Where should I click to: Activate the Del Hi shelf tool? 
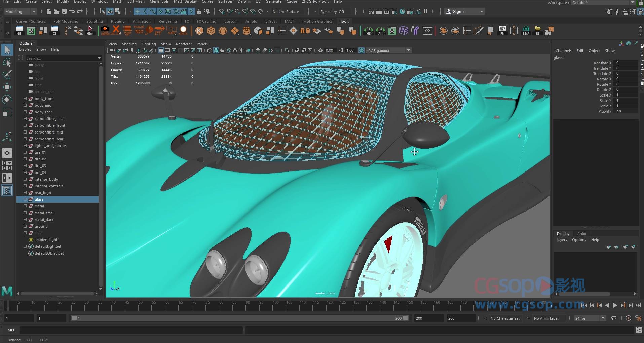(x=116, y=30)
